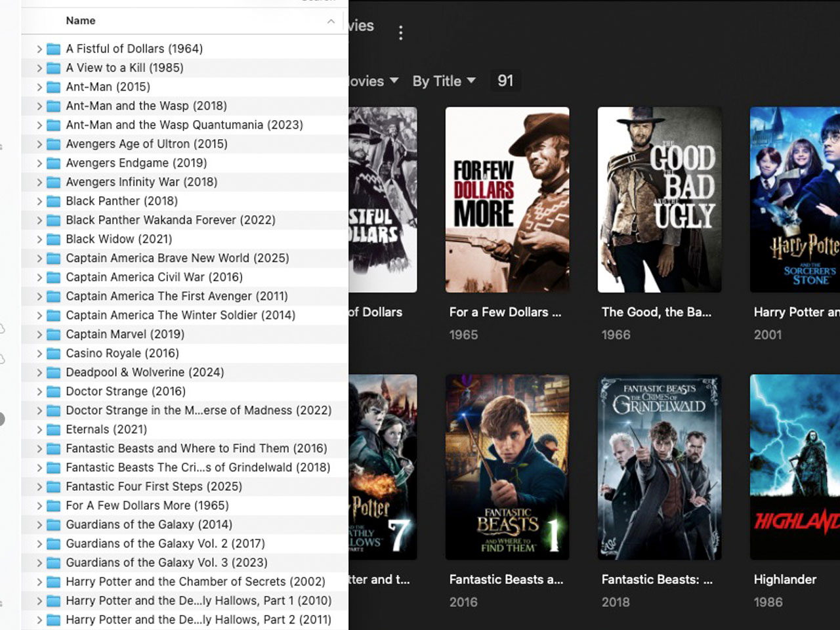Click the Ant-Man and the Wasp Quantumania folder icon
Image resolution: width=840 pixels, height=630 pixels.
(x=54, y=125)
